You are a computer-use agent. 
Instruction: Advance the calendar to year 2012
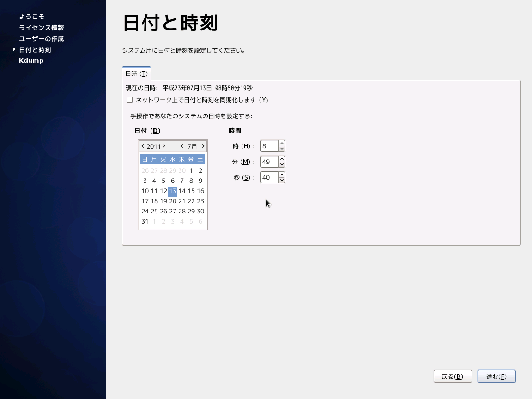tap(163, 146)
